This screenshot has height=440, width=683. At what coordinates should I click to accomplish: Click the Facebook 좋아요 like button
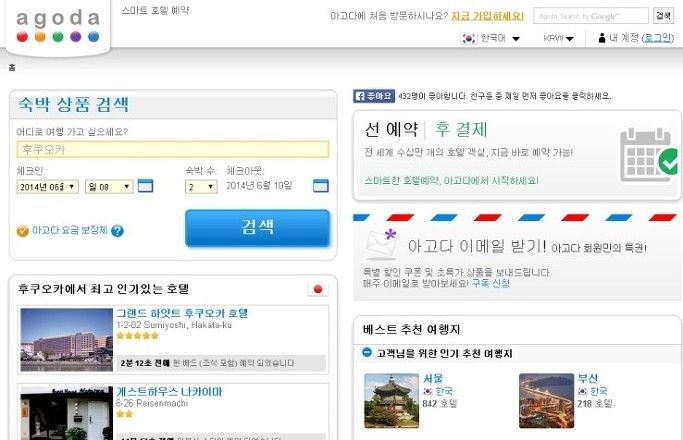click(x=374, y=96)
